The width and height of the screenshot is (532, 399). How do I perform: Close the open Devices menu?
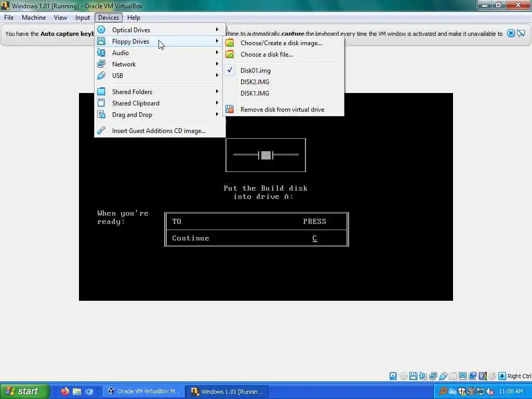pos(109,18)
